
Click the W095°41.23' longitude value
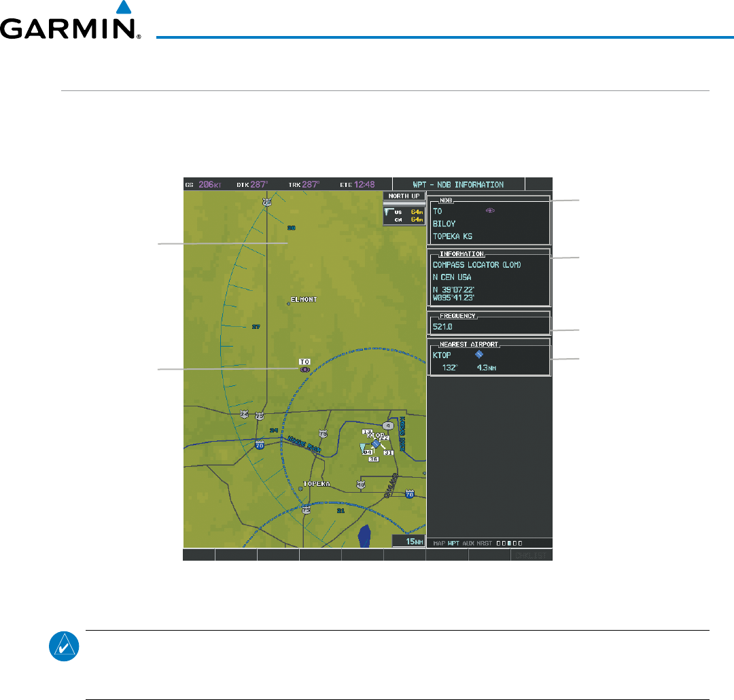(453, 298)
